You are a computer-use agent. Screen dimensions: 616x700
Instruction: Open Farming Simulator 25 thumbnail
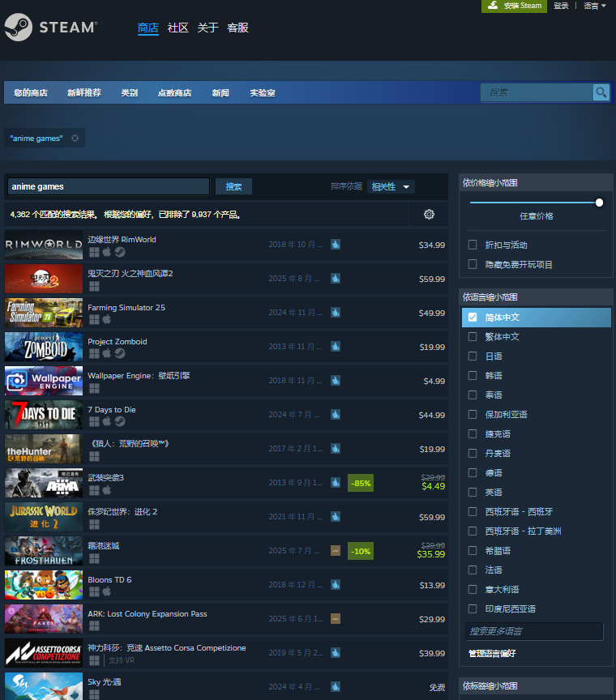click(x=44, y=313)
